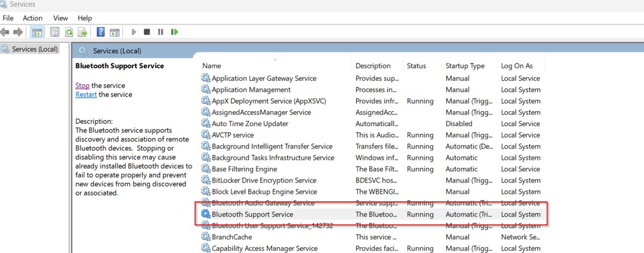The width and height of the screenshot is (644, 253).
Task: Click the blue Help question mark icon
Action: click(x=100, y=32)
